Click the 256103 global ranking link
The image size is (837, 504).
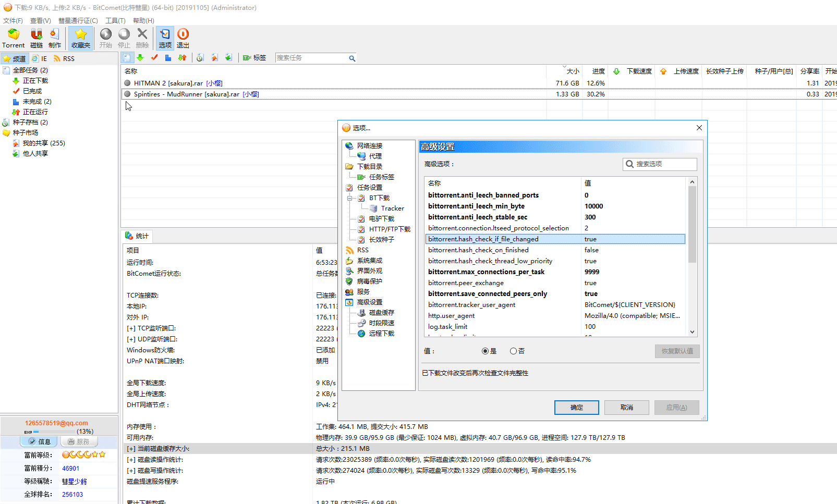(x=72, y=495)
